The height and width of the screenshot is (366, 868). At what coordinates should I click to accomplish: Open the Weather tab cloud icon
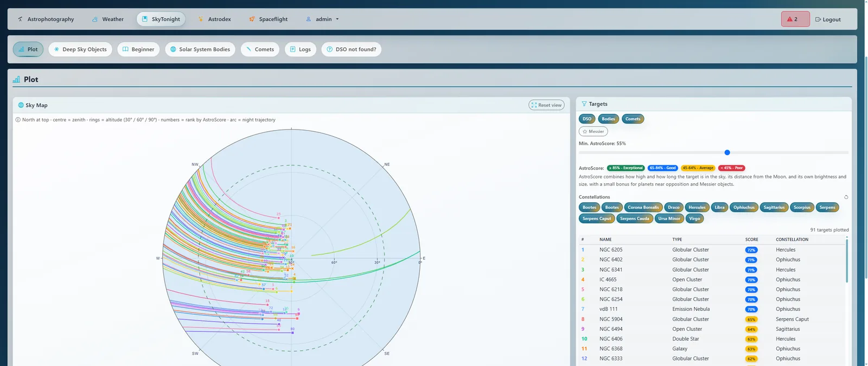pos(95,19)
